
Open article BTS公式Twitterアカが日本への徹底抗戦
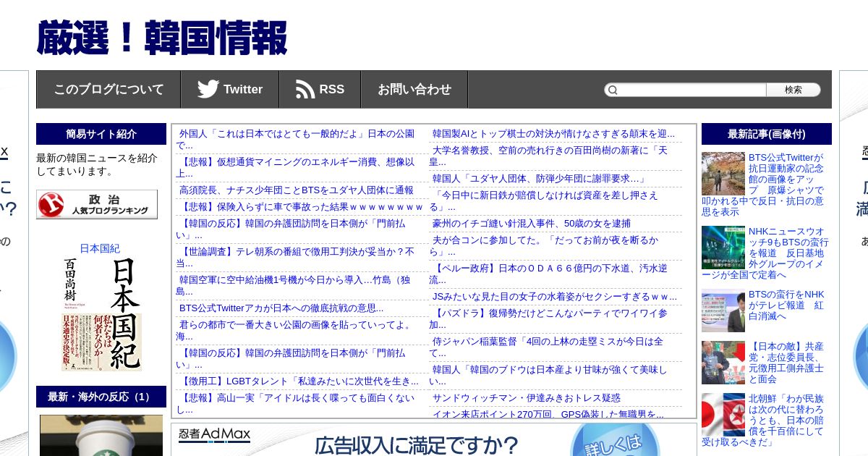click(281, 308)
